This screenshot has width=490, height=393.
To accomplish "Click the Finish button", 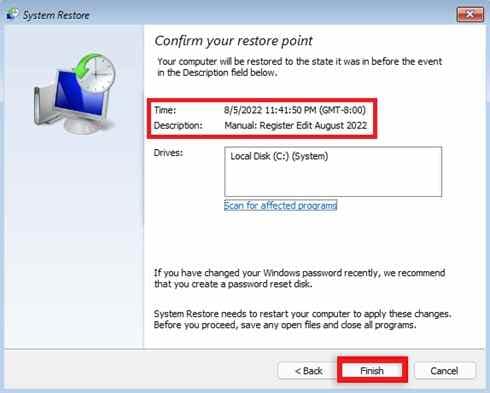I will click(372, 370).
